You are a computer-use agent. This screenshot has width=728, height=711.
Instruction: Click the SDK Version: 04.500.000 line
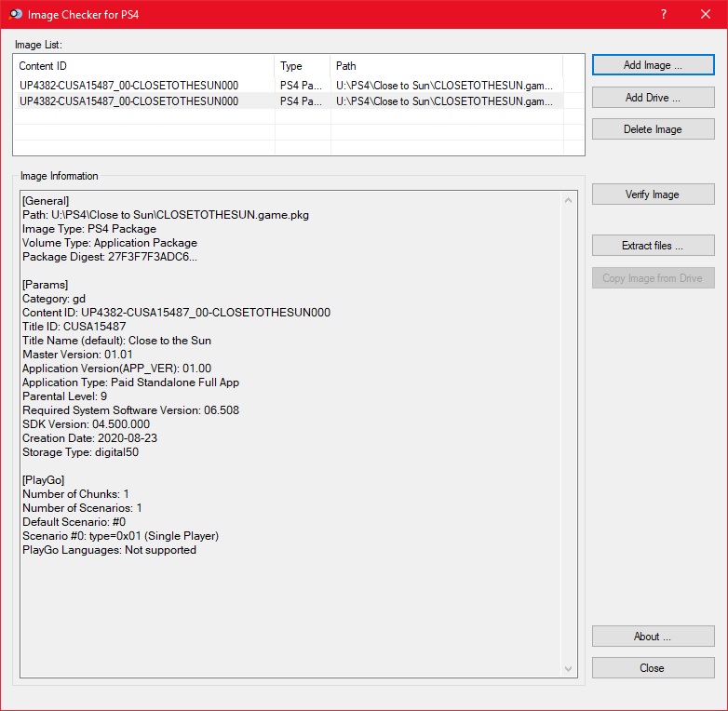tap(86, 423)
